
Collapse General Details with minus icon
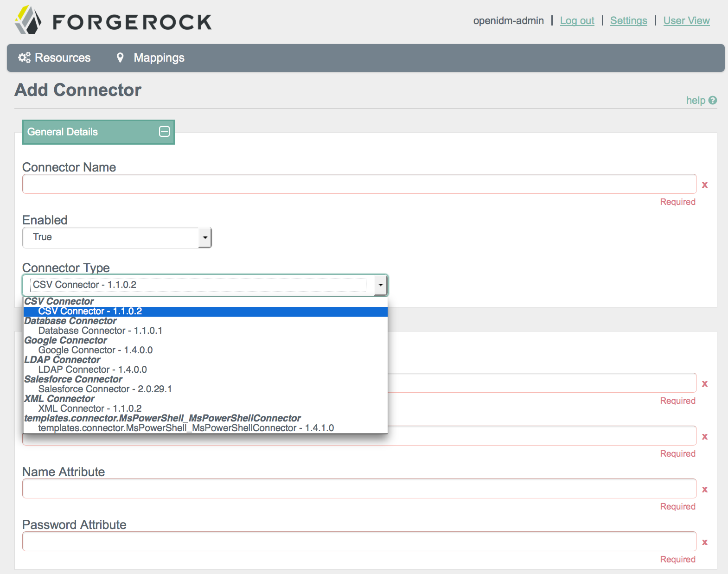(164, 132)
